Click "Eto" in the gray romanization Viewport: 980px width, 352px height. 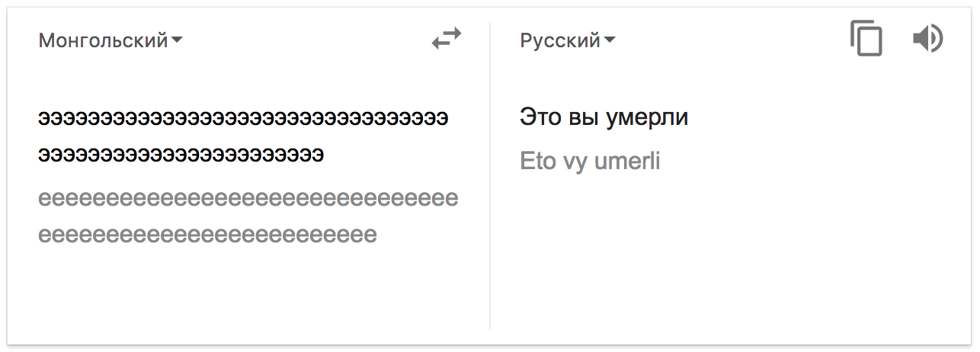pyautogui.click(x=537, y=162)
